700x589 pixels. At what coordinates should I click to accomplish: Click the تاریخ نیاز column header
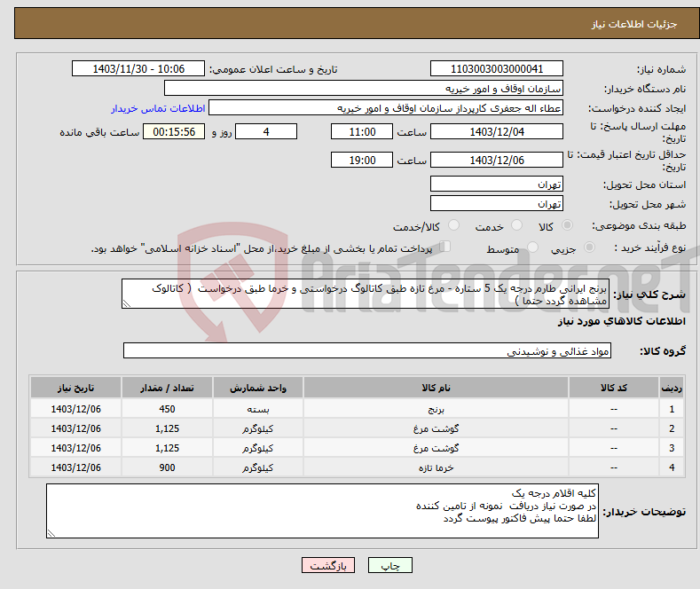point(76,388)
